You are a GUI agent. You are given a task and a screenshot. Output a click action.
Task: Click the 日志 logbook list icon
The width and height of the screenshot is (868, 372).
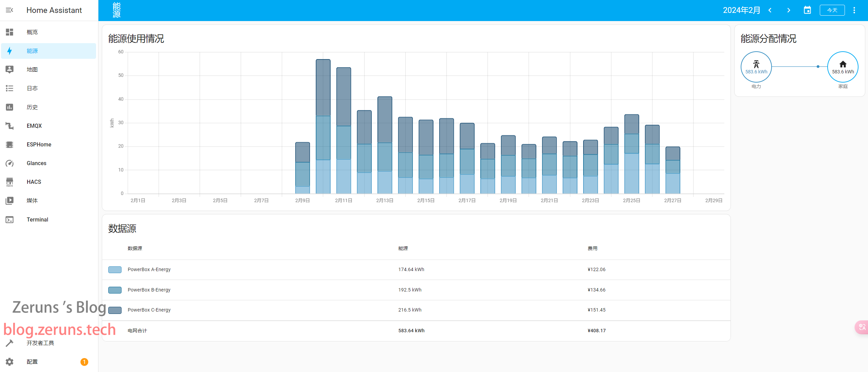[10, 88]
